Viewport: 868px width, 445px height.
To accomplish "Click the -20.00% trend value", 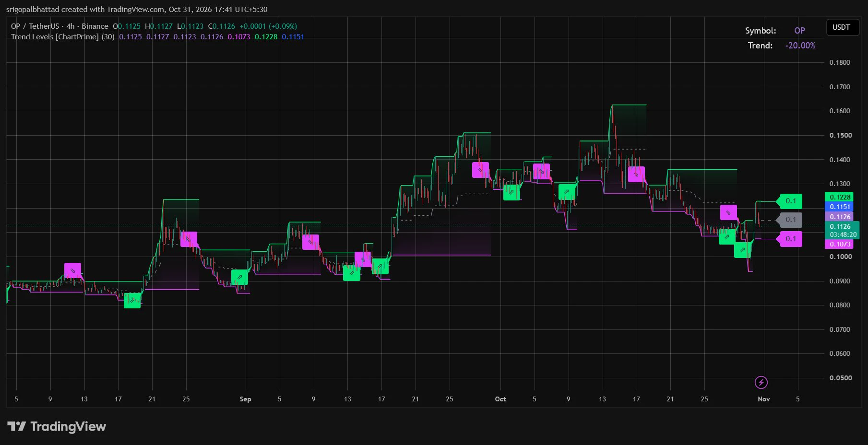I will (x=800, y=46).
